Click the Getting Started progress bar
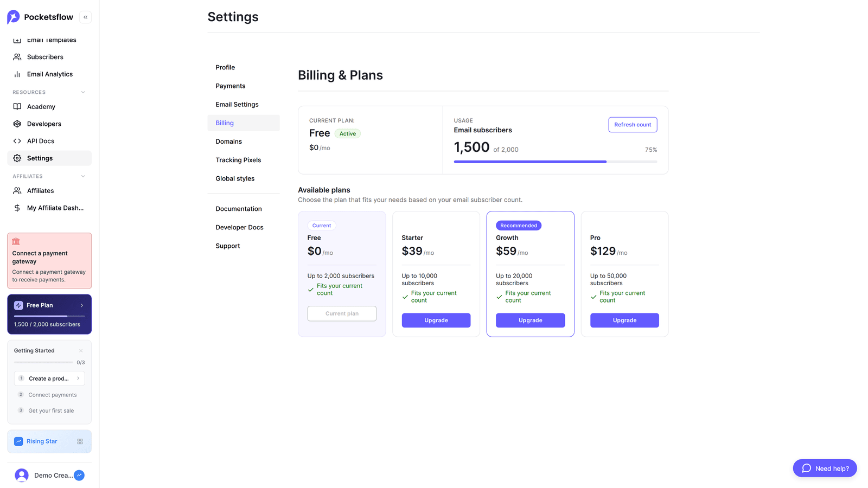 [x=43, y=362]
